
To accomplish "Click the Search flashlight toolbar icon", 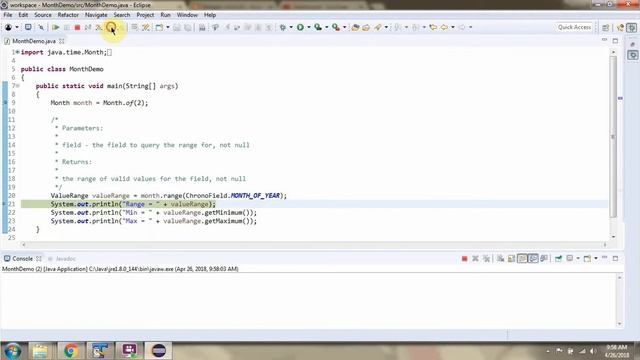I will click(x=378, y=27).
